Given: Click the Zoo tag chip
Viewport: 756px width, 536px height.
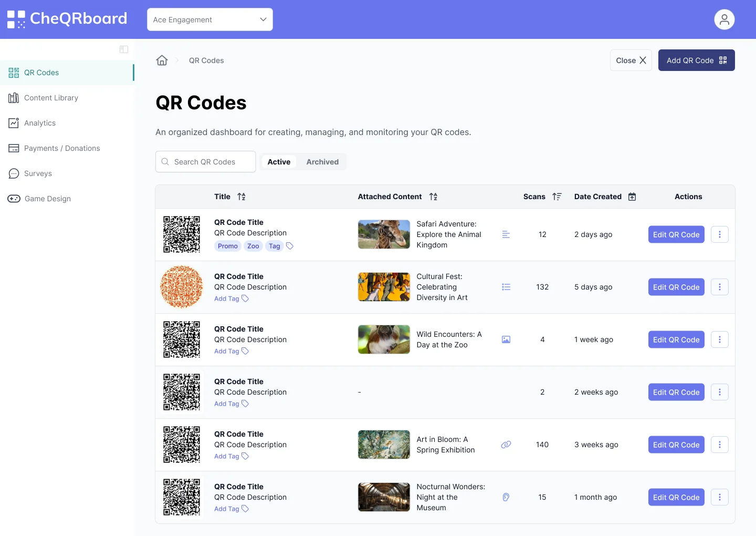Looking at the screenshot, I should 253,246.
